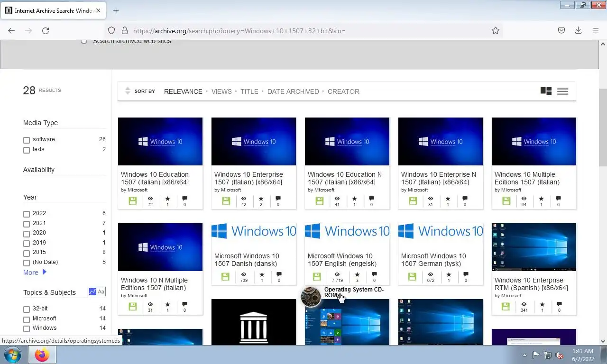This screenshot has height=364, width=607.
Task: Check the 32-bit topic filter
Action: [x=27, y=309]
